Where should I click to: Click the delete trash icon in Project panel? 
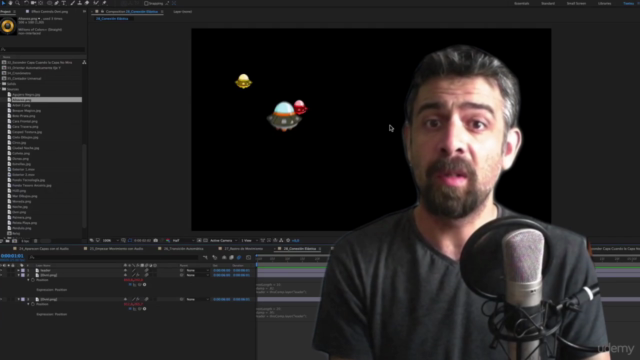coord(36,241)
